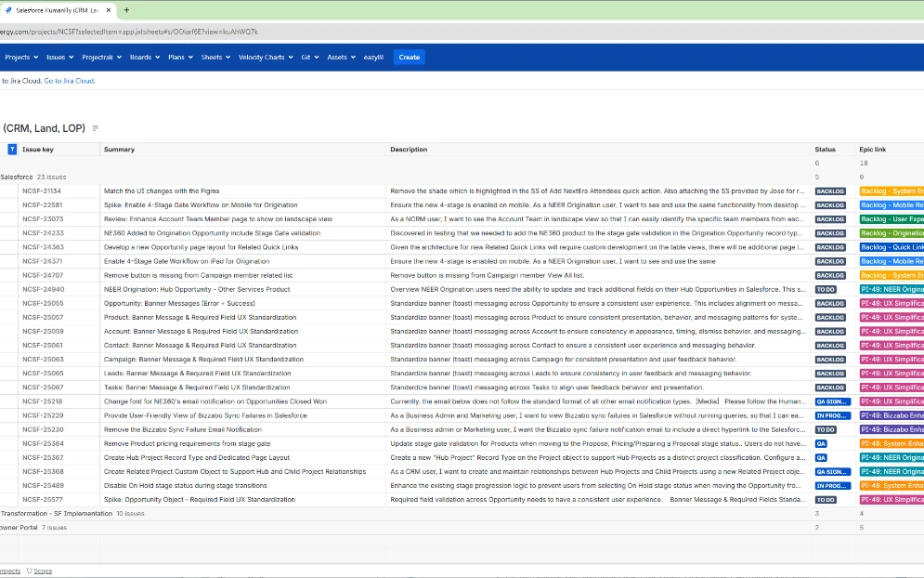Close the Salesforce browser tab
This screenshot has width=924, height=578.
pyautogui.click(x=109, y=10)
